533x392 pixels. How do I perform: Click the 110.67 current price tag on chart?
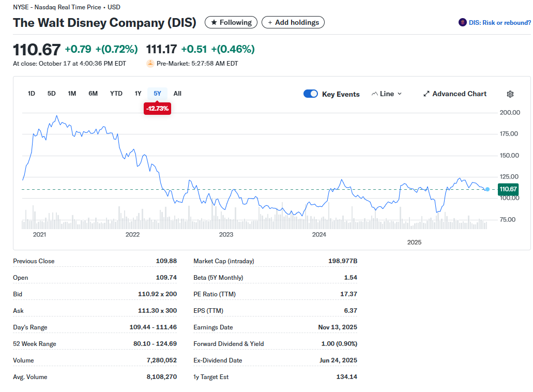coord(508,189)
